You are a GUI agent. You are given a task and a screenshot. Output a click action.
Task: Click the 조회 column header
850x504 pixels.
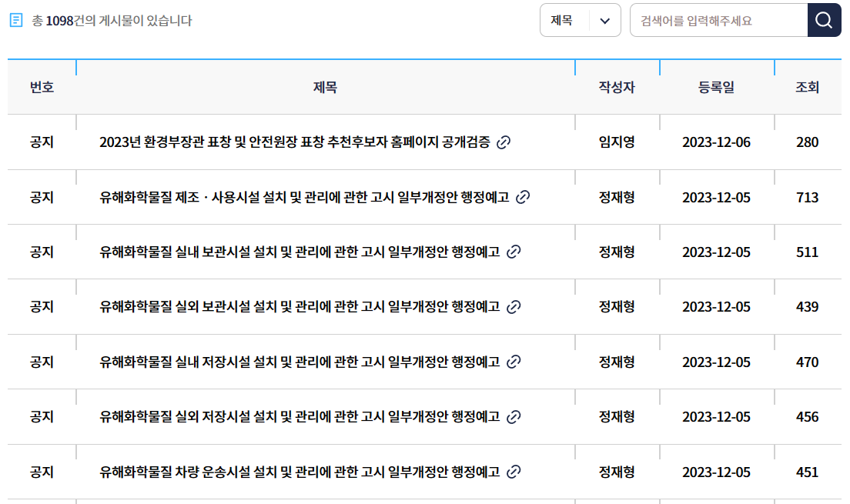(x=807, y=87)
